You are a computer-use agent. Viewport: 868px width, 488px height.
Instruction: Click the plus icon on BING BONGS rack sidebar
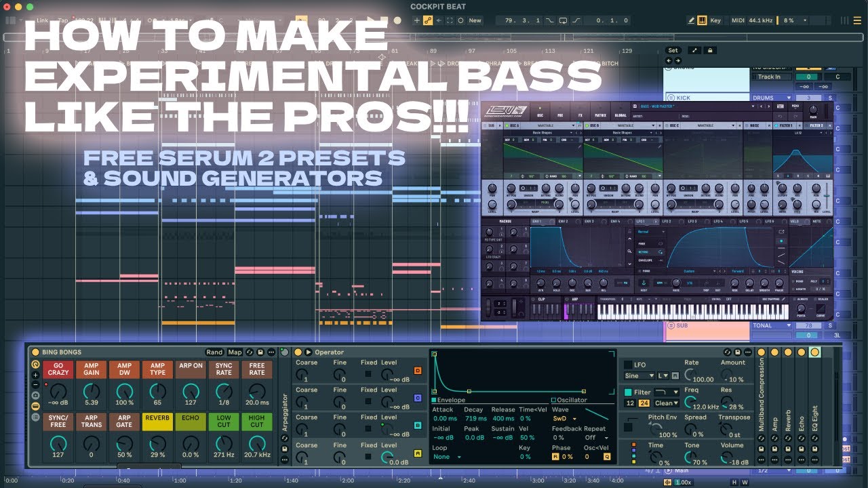[35, 374]
